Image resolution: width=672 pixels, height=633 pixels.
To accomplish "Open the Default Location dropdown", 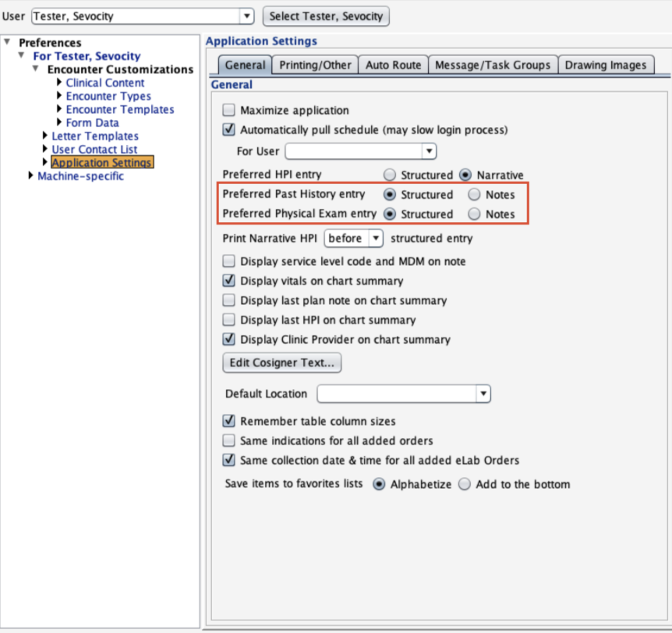I will click(x=483, y=394).
